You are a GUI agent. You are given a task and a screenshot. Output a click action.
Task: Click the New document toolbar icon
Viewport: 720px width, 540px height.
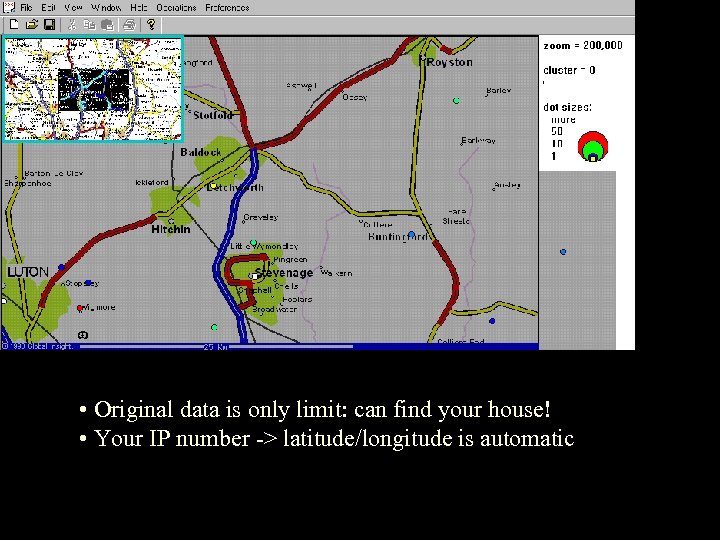[x=14, y=24]
